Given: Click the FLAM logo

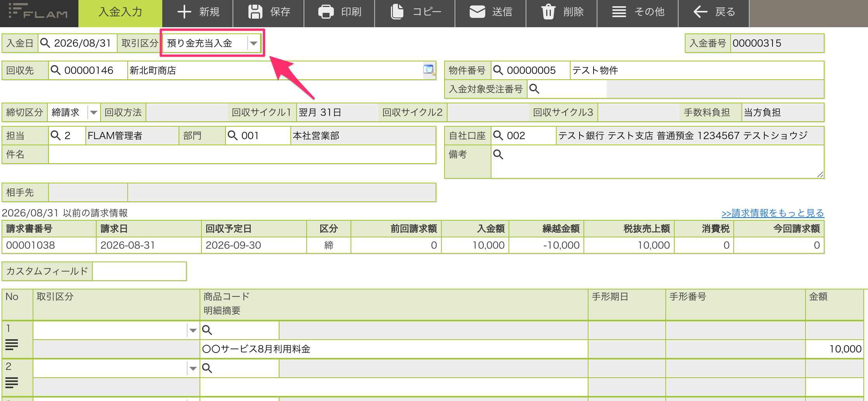Looking at the screenshot, I should point(38,12).
